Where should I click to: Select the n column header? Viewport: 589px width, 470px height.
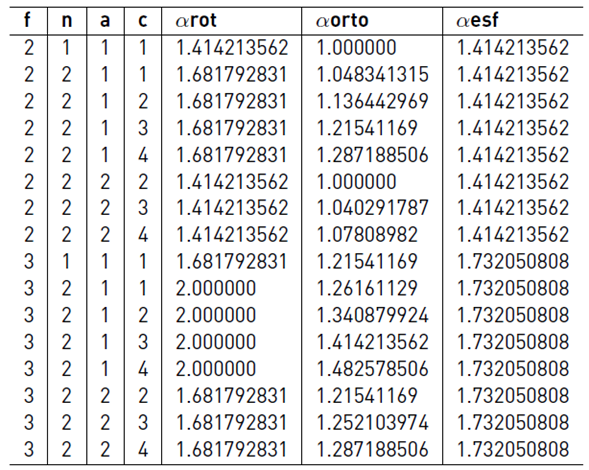point(66,21)
